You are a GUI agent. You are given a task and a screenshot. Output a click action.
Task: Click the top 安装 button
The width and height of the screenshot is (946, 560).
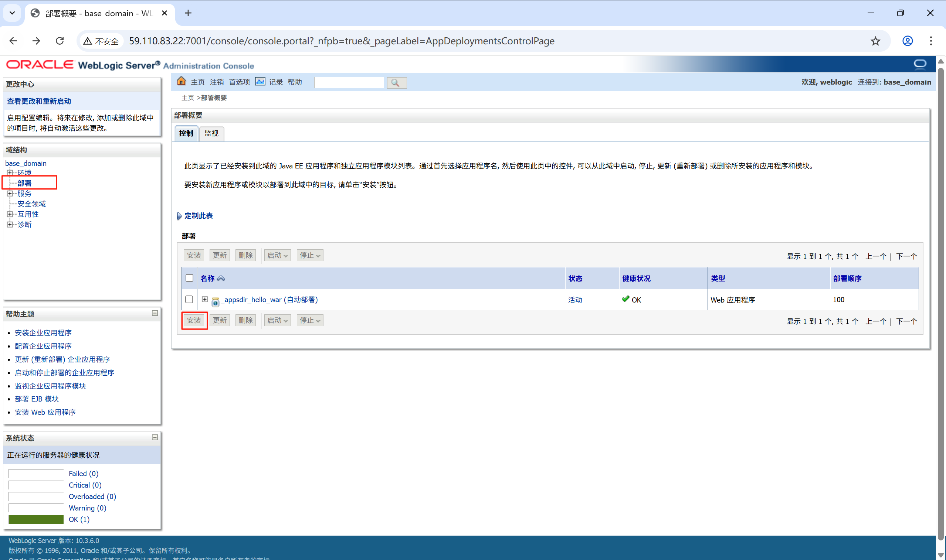(x=194, y=256)
